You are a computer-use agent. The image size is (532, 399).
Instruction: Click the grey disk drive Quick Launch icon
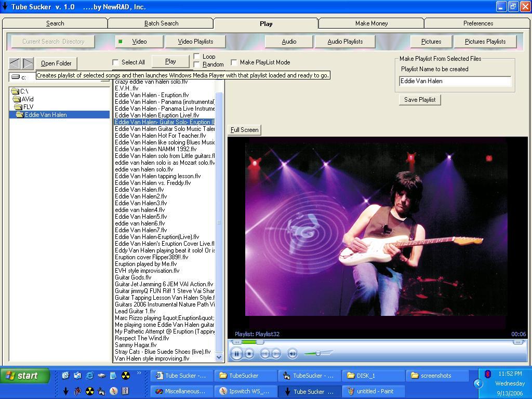tap(102, 375)
